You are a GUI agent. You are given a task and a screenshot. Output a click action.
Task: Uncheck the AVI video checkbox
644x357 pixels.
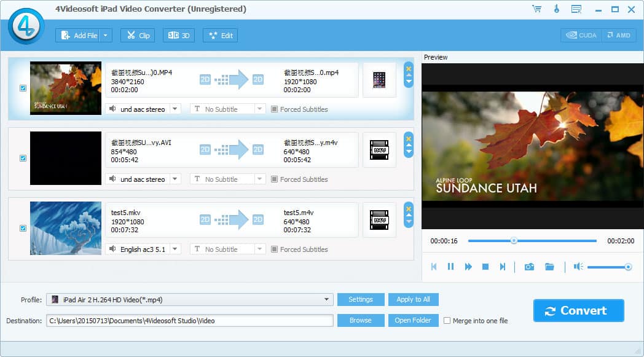point(23,158)
